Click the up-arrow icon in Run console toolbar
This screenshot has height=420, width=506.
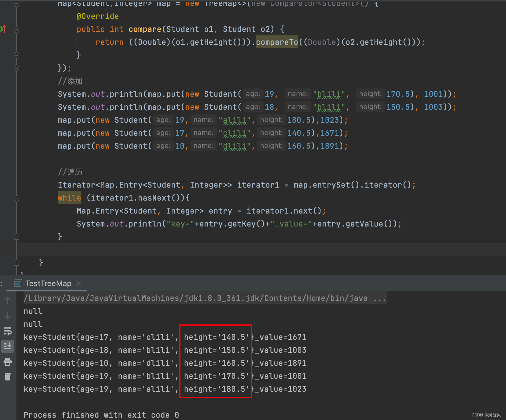click(x=8, y=300)
